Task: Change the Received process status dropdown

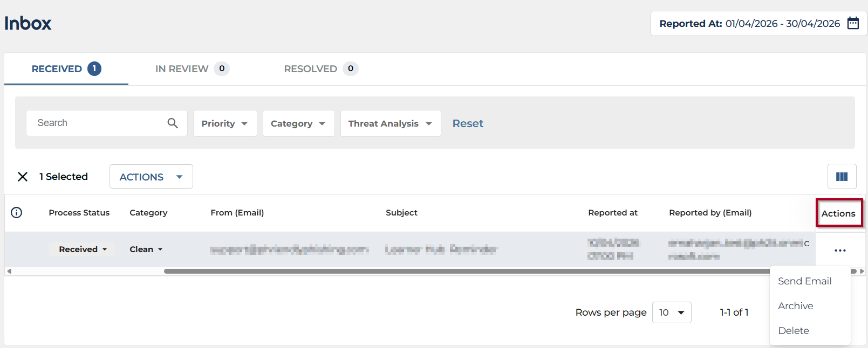Action: (83, 249)
